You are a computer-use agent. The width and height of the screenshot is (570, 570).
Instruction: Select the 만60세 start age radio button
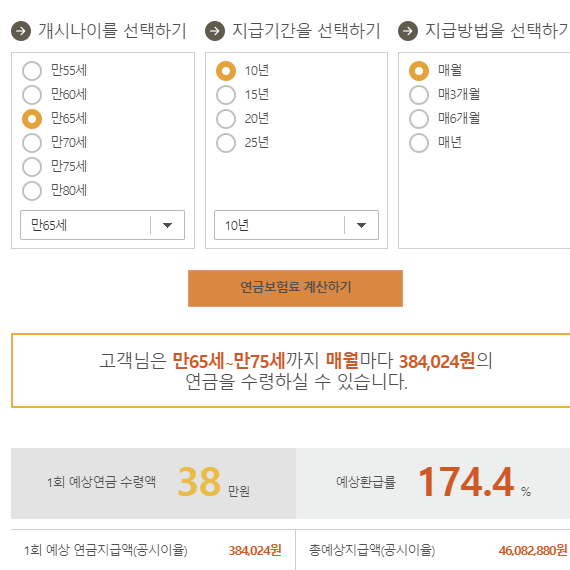[x=32, y=95]
